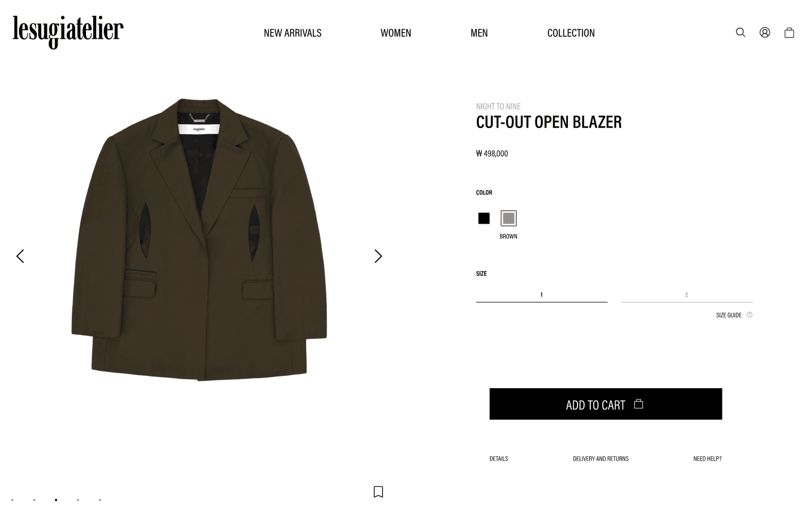Select size 1 option
This screenshot has height=532, width=809.
click(542, 295)
